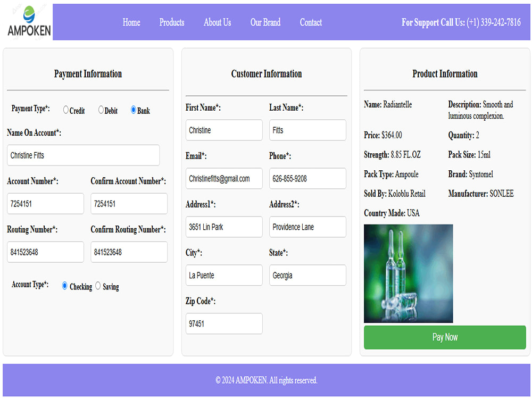532x399 pixels.
Task: Click the Quantity: 2 text
Action: 463,135
